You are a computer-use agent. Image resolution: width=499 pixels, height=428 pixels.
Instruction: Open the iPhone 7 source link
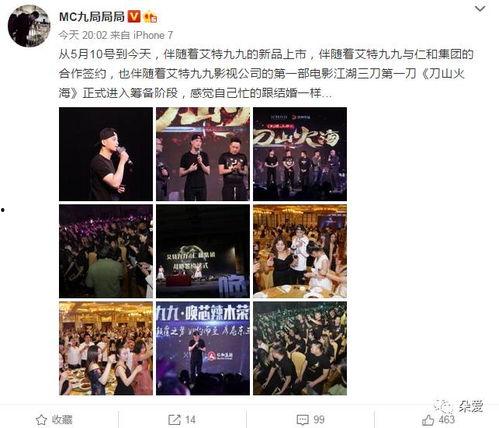pos(153,35)
